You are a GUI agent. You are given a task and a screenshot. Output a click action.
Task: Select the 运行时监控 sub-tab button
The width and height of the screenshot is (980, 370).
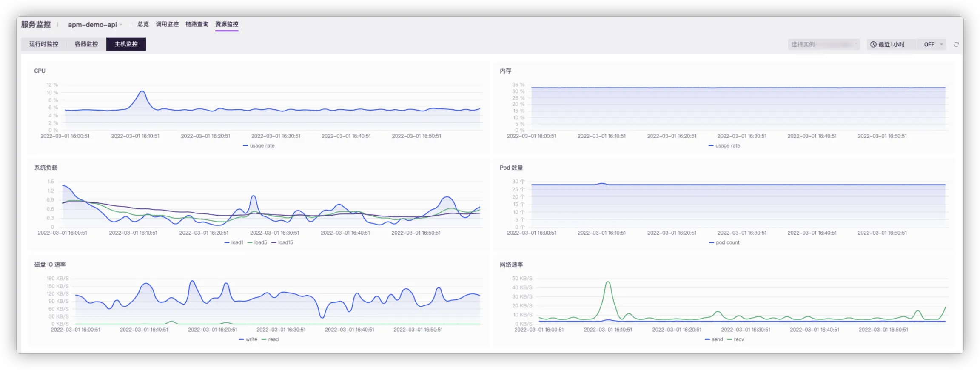pyautogui.click(x=44, y=44)
